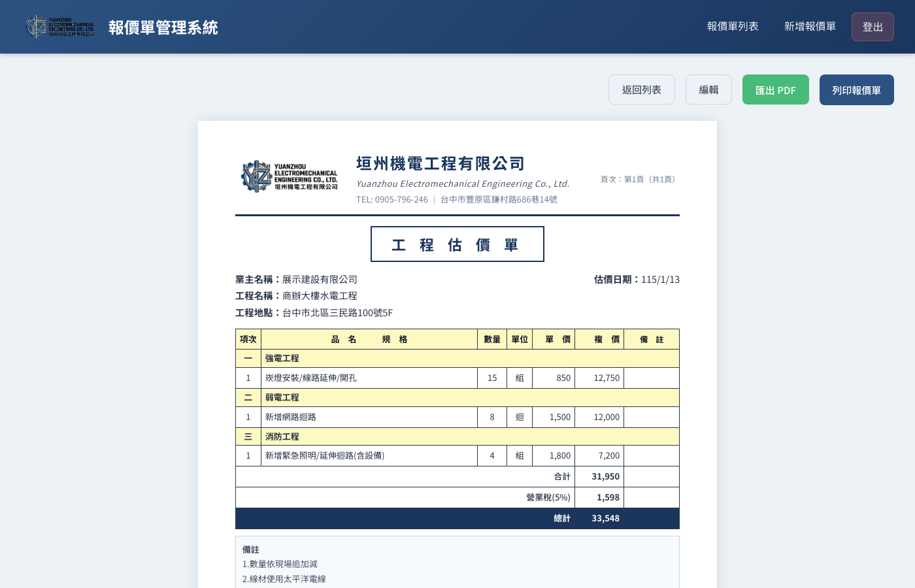Open 報價單列表 from the navigation menu

(733, 27)
